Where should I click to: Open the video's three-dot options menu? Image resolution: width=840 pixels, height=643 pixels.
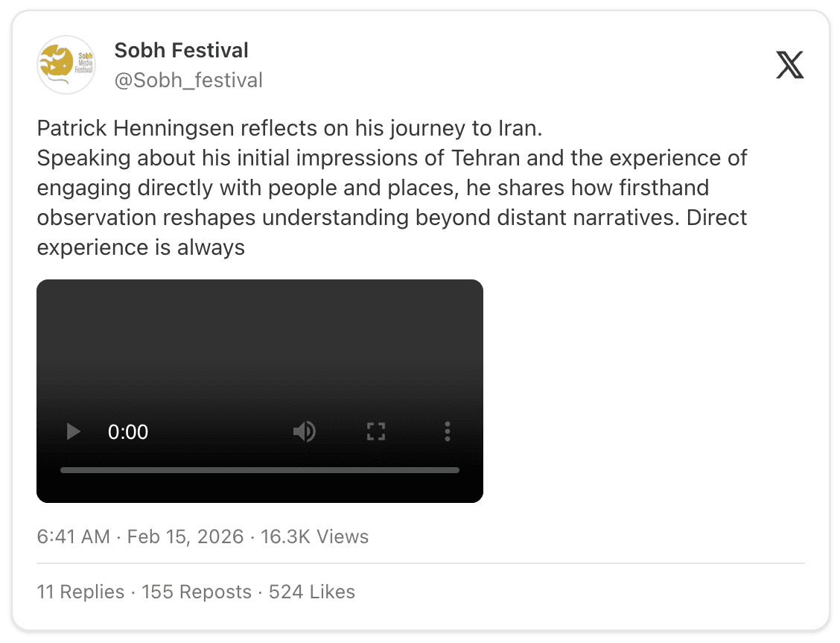[x=447, y=431]
